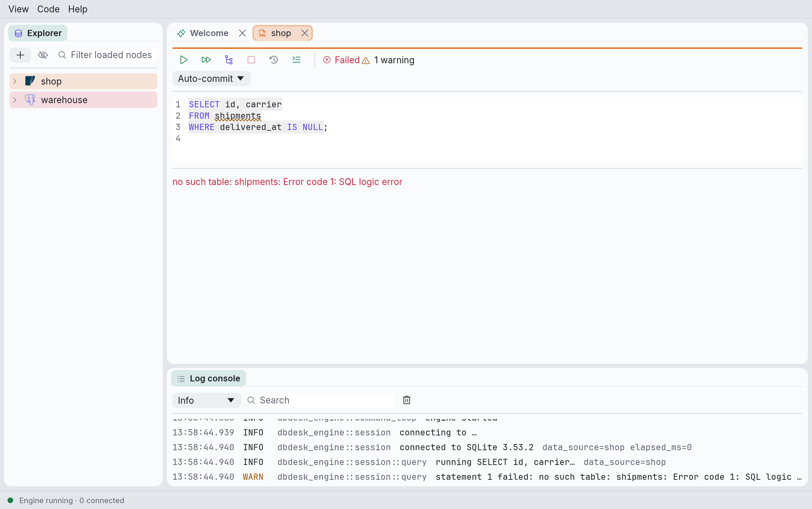Focus the log Search field
The width and height of the screenshot is (812, 509).
click(x=325, y=400)
